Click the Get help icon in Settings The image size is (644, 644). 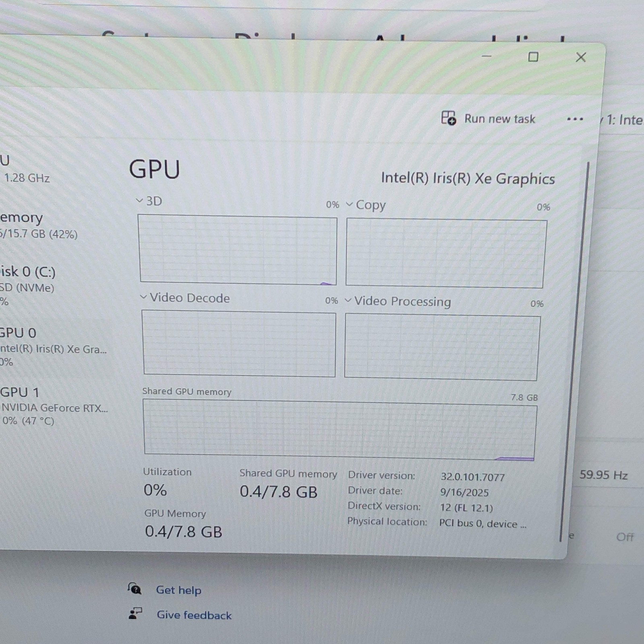tap(135, 589)
